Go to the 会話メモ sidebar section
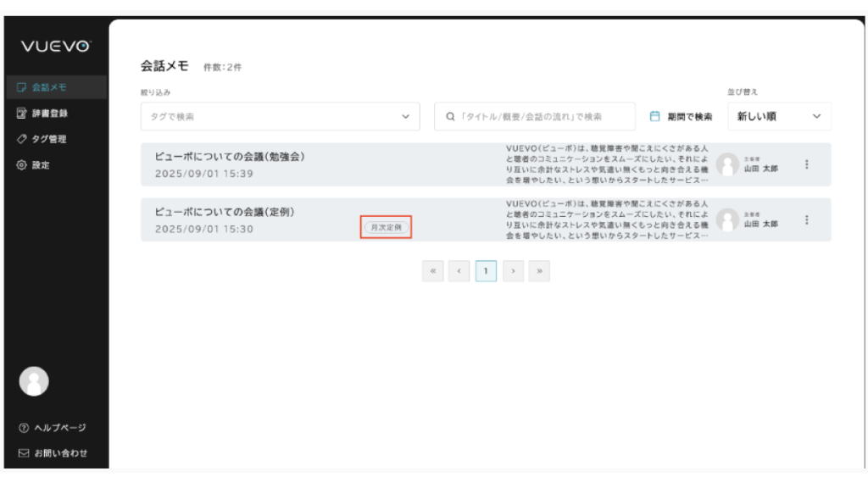This screenshot has height=488, width=868. (49, 87)
